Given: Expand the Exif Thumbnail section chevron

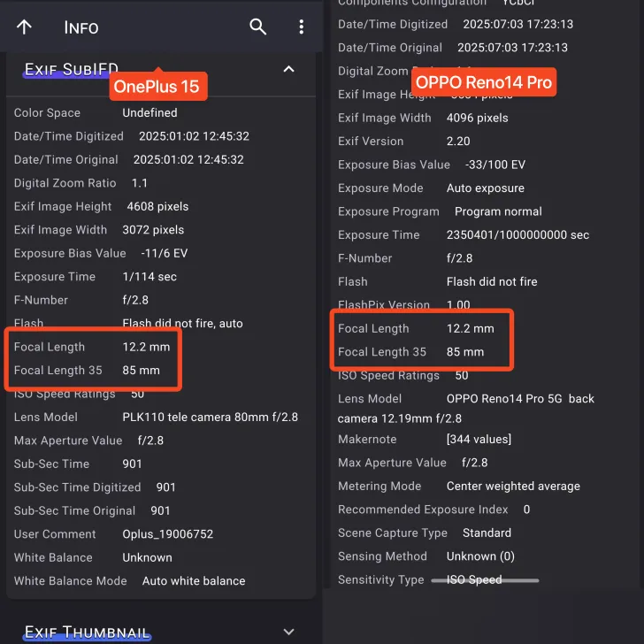Looking at the screenshot, I should [288, 632].
